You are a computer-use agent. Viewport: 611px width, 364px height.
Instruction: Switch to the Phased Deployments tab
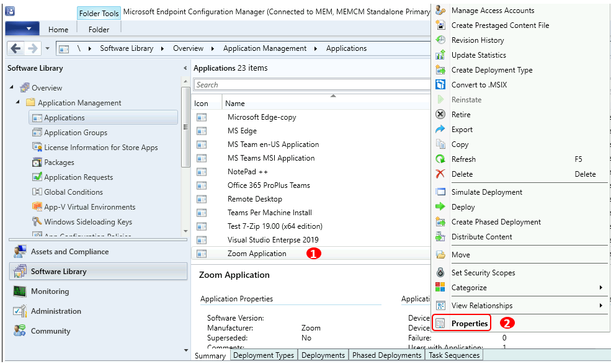(x=387, y=355)
